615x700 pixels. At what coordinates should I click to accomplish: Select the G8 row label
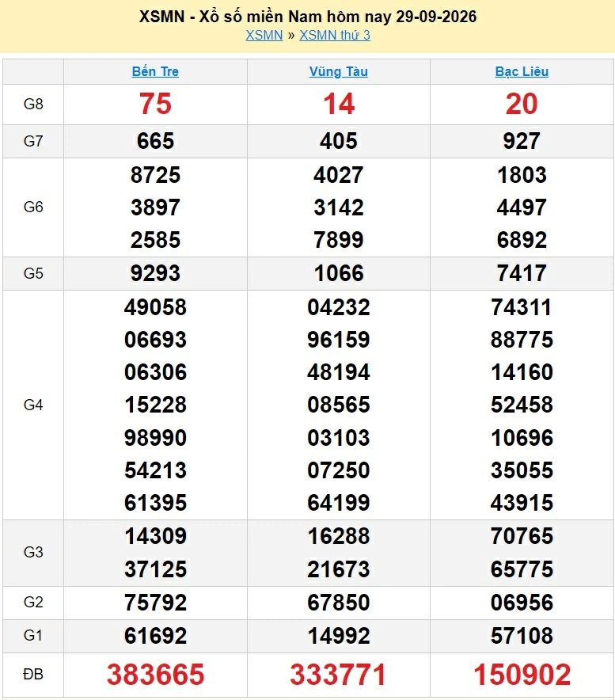[x=33, y=104]
